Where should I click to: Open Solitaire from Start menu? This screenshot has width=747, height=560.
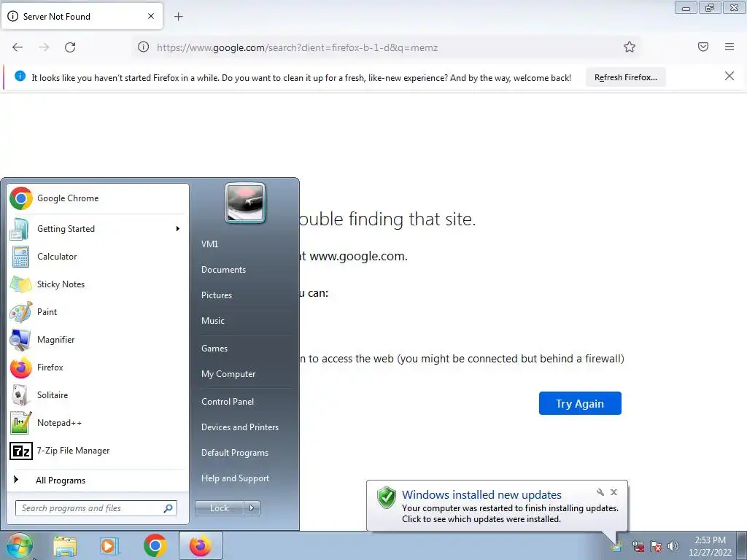coord(98,394)
